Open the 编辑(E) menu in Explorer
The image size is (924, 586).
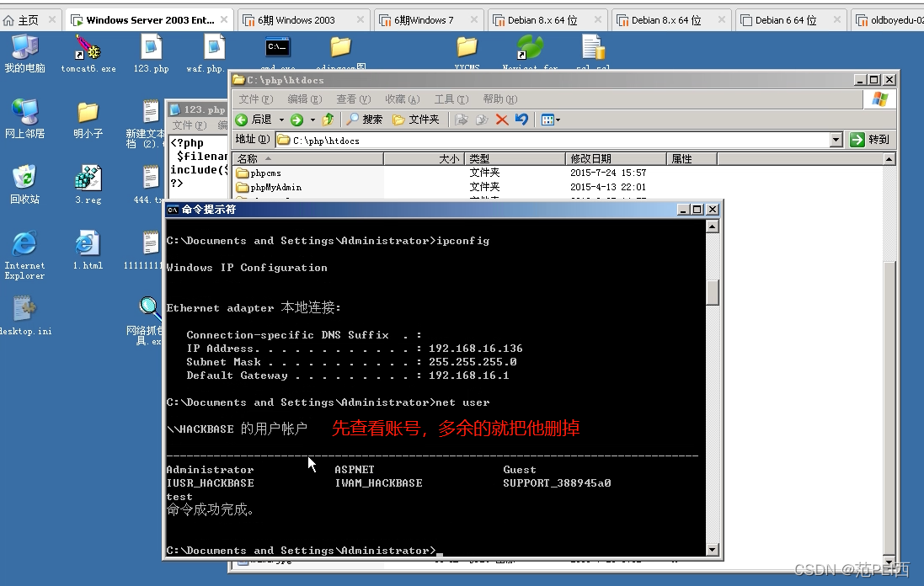(305, 99)
